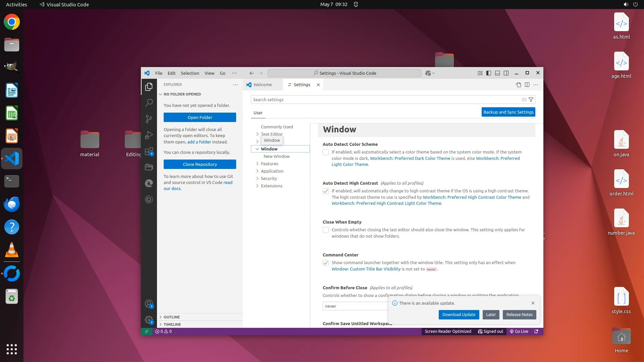Enable Close When Empty checkbox
Viewport: 644px width, 362px height.
[326, 230]
